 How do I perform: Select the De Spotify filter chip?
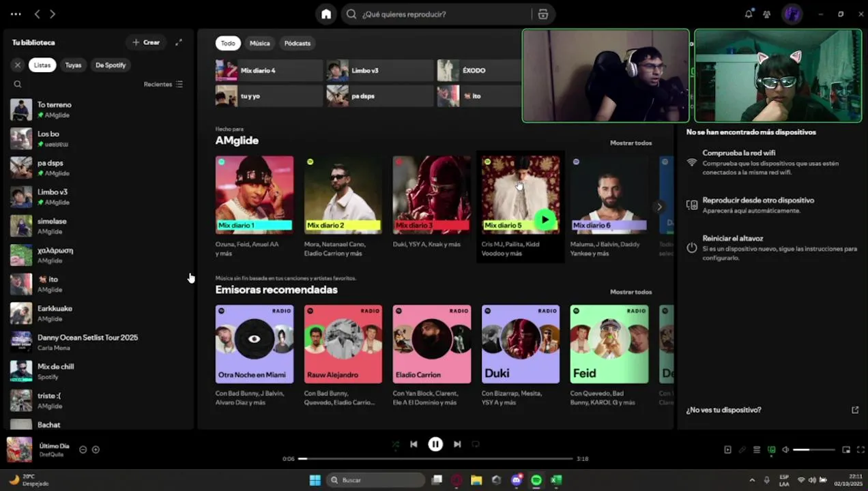coord(111,65)
